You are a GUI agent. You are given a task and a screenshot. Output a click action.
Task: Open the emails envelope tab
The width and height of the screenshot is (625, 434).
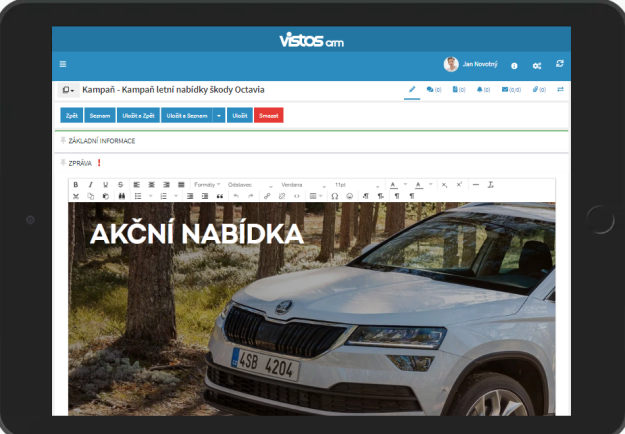pyautogui.click(x=511, y=90)
